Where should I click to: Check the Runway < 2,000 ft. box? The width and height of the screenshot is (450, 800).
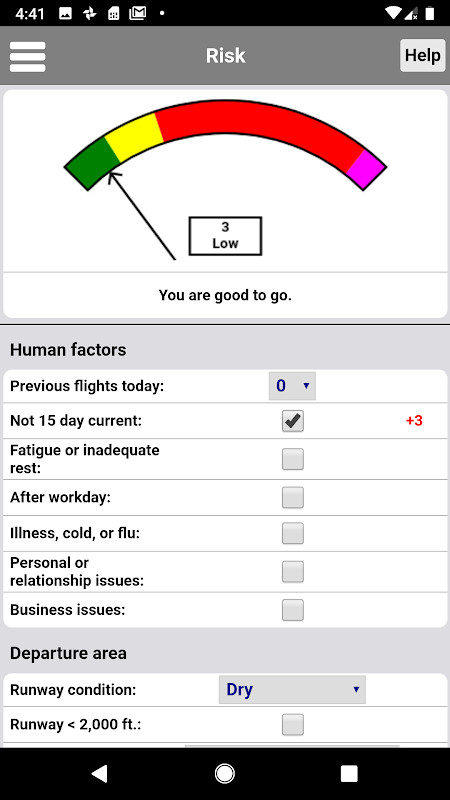(293, 724)
